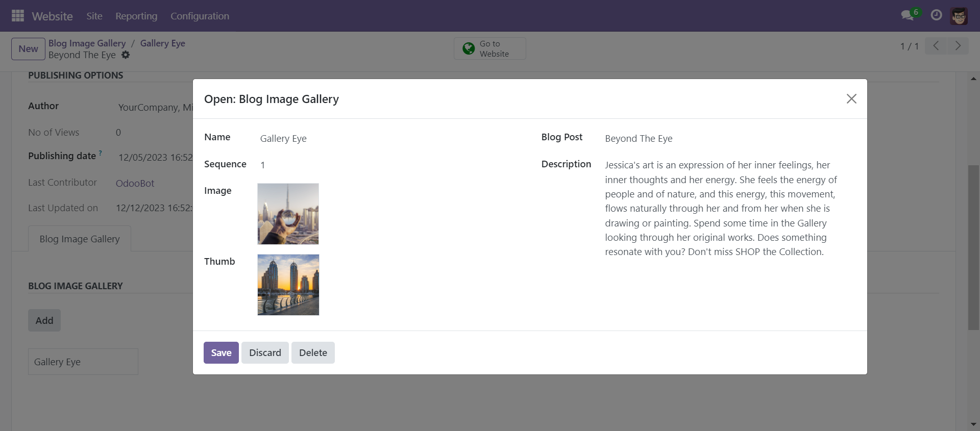
Task: Select the Blog Image Gallery tab
Action: [80, 239]
